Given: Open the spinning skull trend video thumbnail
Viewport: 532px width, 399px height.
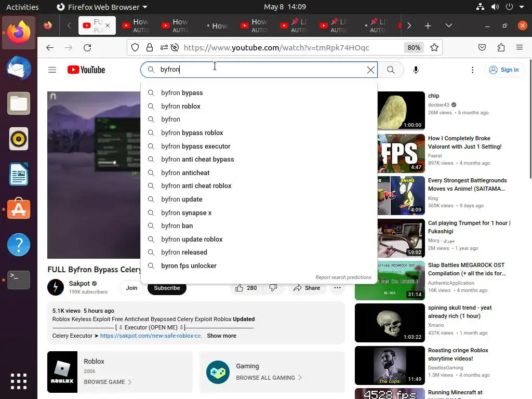Looking at the screenshot, I should point(390,323).
